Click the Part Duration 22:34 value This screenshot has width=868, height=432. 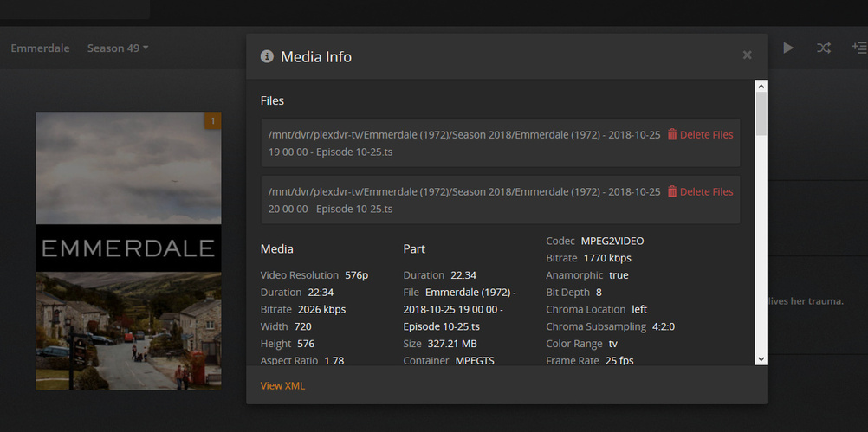coord(463,275)
